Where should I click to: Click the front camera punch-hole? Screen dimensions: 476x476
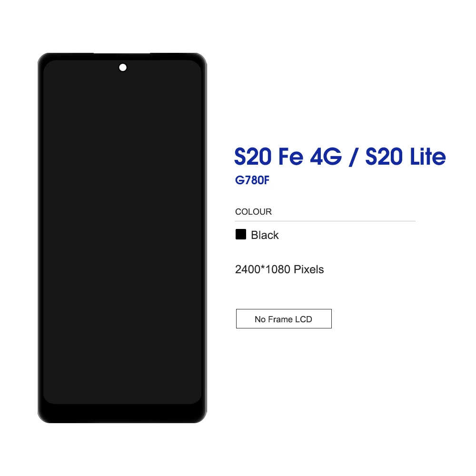123,68
